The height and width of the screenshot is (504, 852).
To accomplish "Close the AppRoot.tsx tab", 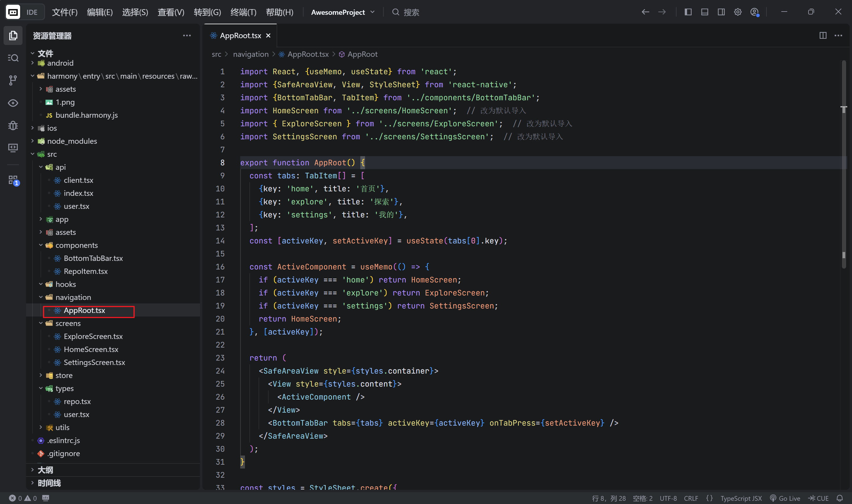I will click(268, 35).
